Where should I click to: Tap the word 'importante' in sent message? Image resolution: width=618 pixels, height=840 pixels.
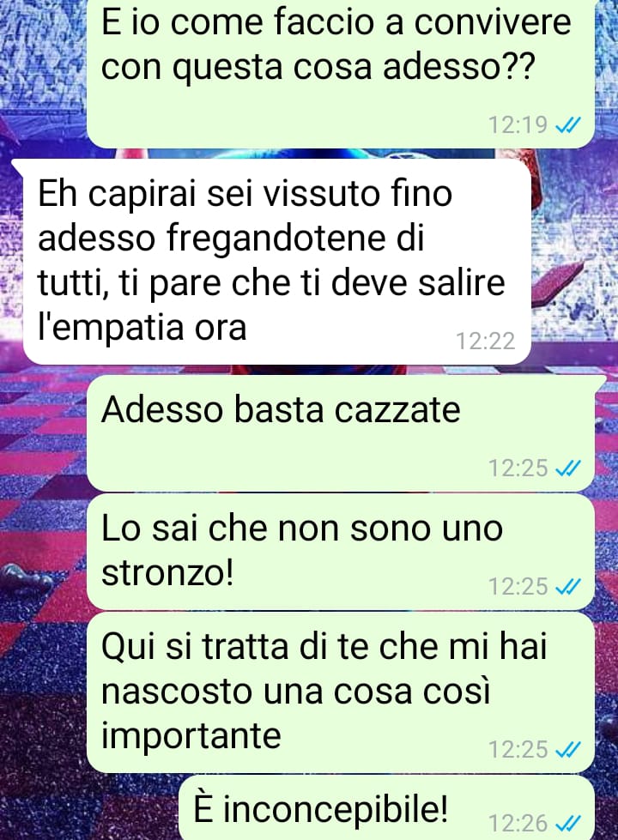point(191,736)
